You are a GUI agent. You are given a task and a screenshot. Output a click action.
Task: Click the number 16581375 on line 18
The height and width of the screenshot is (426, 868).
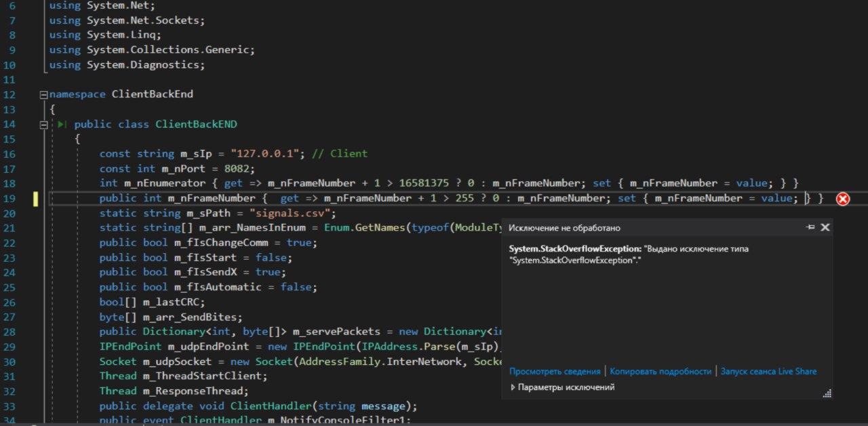pos(425,183)
